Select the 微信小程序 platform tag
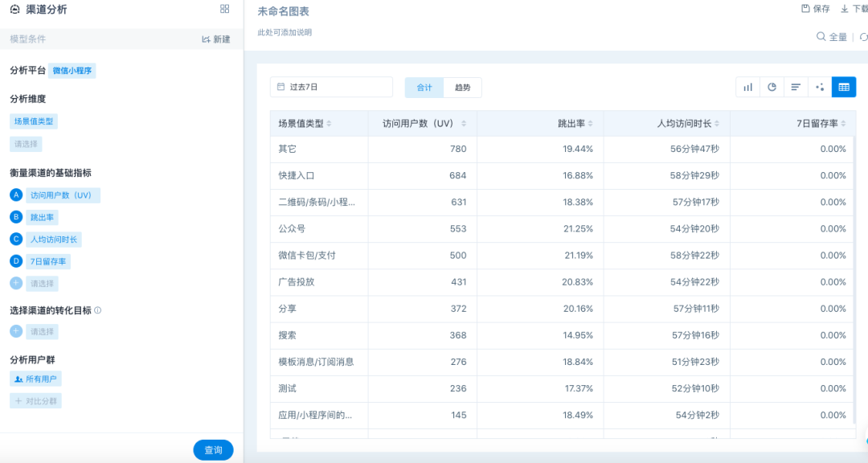 pyautogui.click(x=72, y=71)
